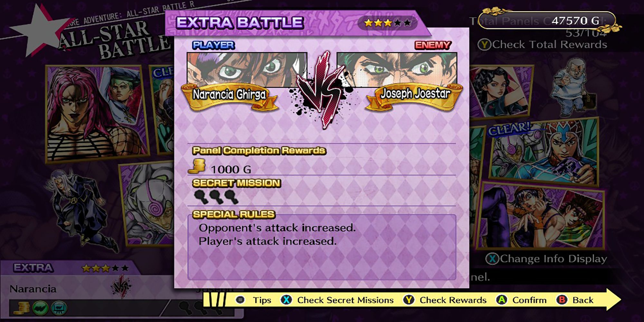
Task: Select Check Secret Missions text
Action: 345,300
